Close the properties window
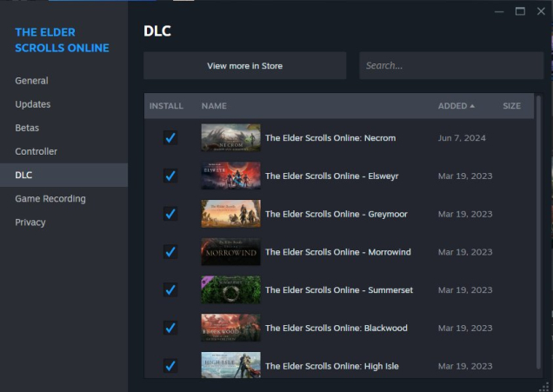The height and width of the screenshot is (392, 553). pos(541,11)
